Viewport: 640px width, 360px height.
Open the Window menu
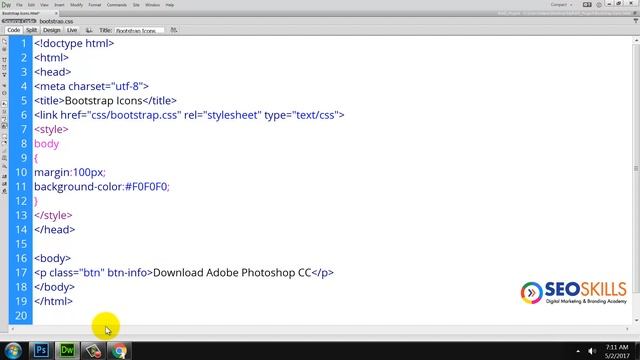(x=153, y=5)
